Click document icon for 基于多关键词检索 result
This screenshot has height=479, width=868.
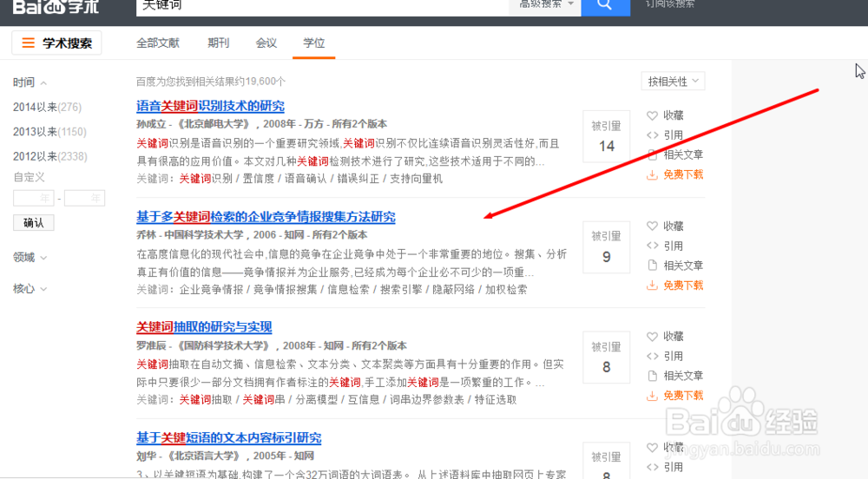point(652,266)
